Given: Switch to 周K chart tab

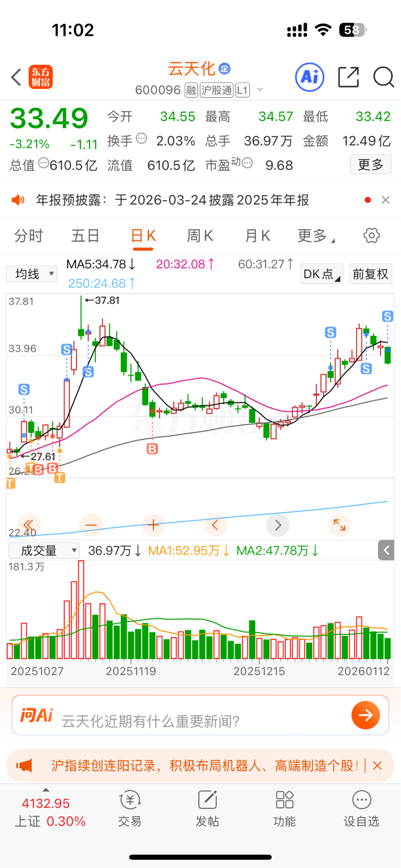Looking at the screenshot, I should (x=200, y=236).
